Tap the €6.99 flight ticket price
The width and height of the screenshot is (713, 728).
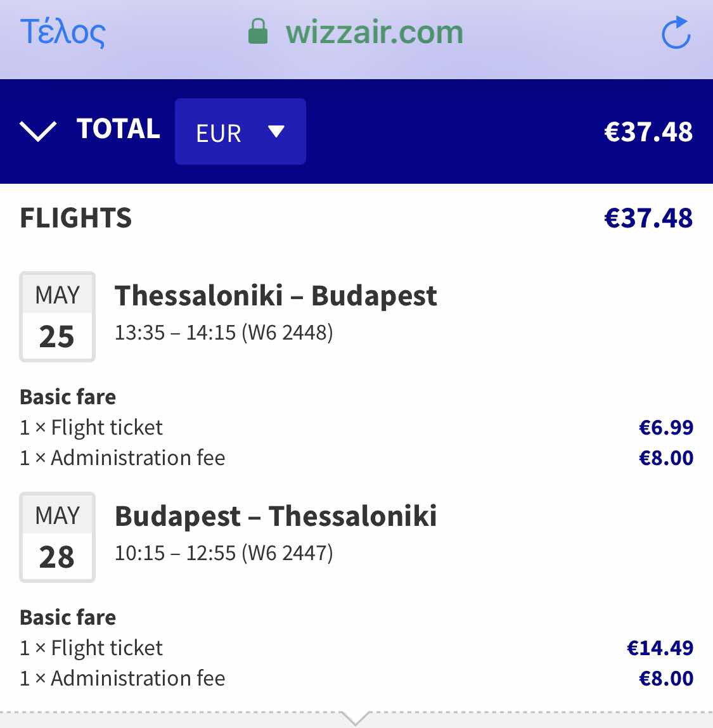pyautogui.click(x=666, y=427)
